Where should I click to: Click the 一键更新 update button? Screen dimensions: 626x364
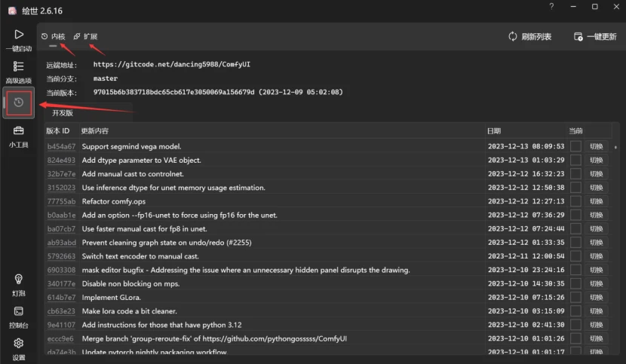pos(595,36)
